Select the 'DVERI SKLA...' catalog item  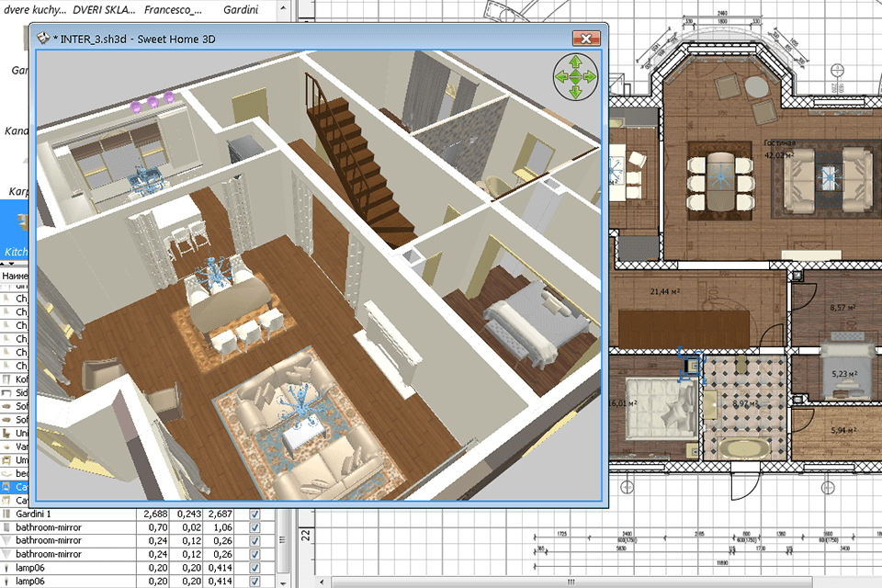104,9
